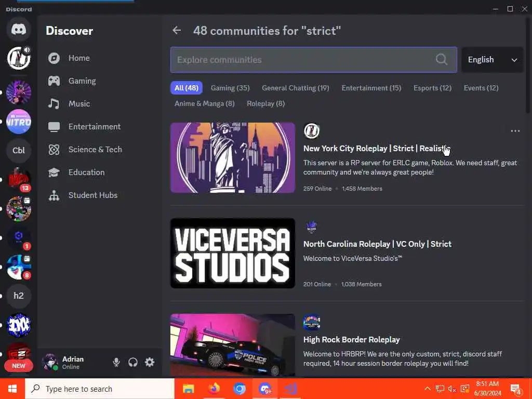
Task: Click the "259 Online" text
Action: (x=317, y=189)
